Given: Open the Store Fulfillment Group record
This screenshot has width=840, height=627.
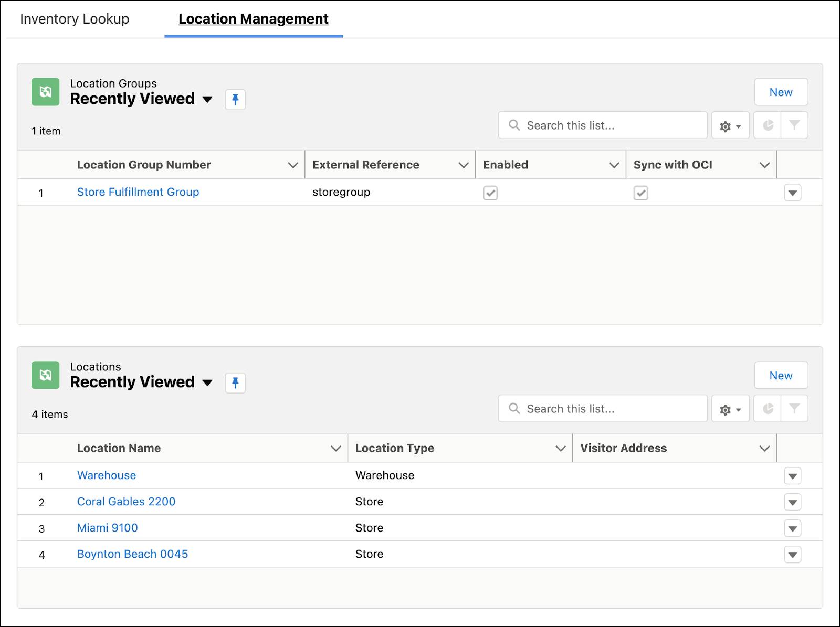Looking at the screenshot, I should (x=138, y=192).
